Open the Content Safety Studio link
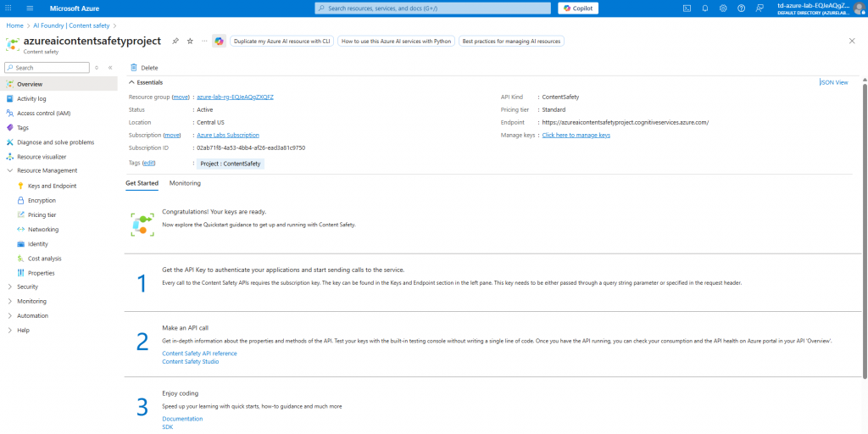Image resolution: width=868 pixels, height=434 pixels. click(x=190, y=361)
